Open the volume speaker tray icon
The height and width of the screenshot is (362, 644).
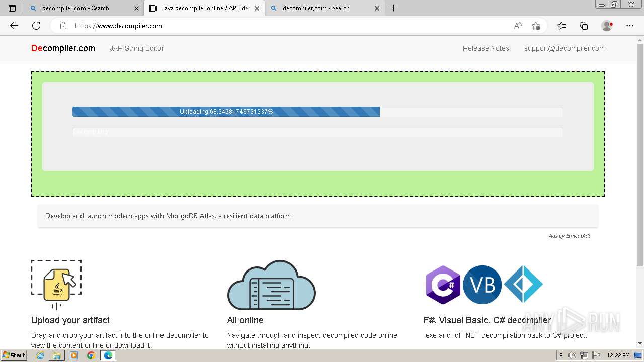[x=572, y=355]
